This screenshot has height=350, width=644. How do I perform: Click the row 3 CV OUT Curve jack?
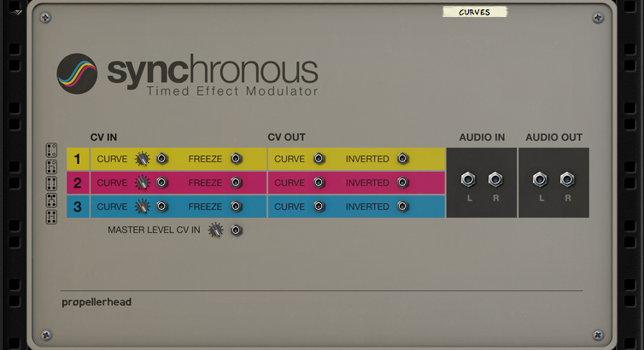pyautogui.click(x=319, y=206)
